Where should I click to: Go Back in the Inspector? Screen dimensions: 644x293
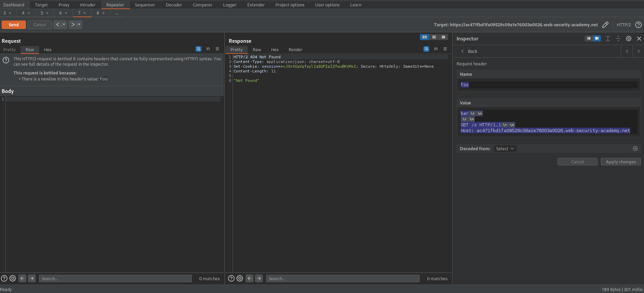click(469, 51)
